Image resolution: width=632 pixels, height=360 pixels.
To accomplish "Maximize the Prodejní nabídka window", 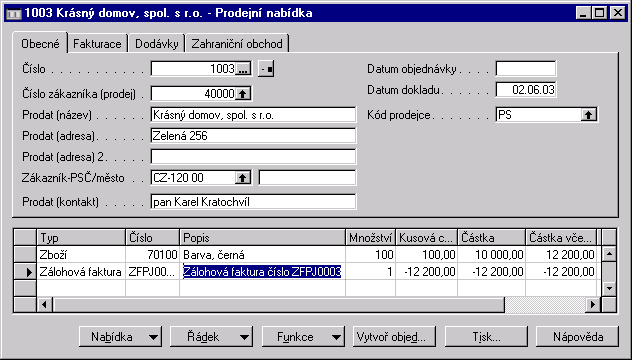I will [x=599, y=13].
